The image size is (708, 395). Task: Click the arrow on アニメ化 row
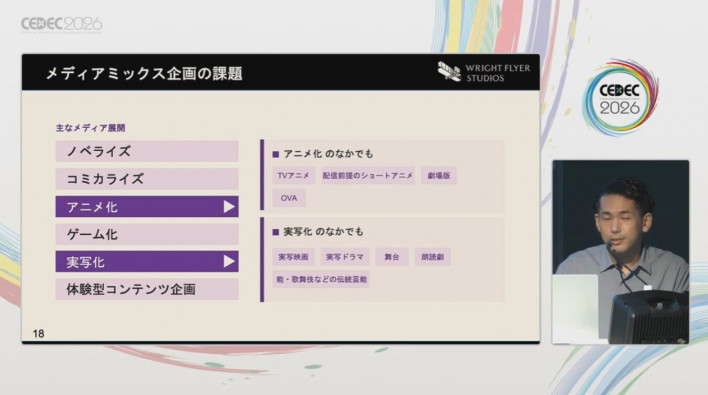click(229, 207)
